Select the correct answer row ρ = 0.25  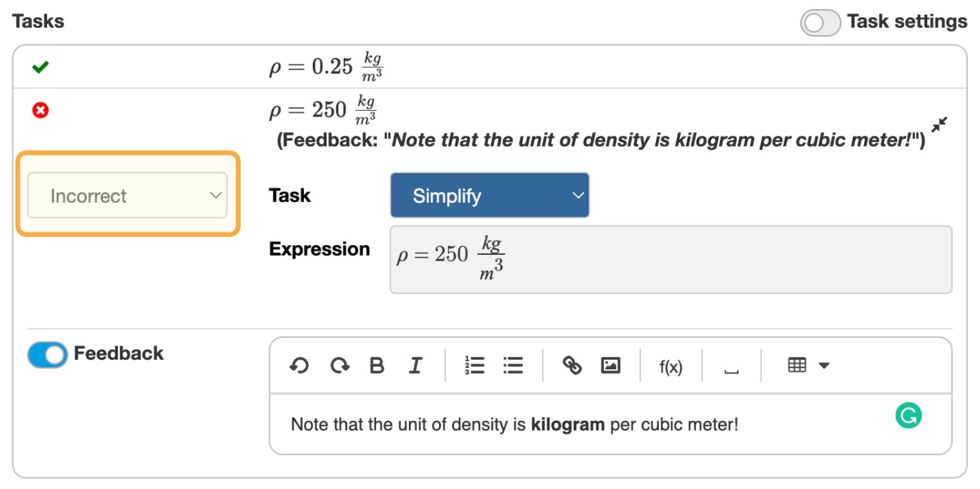pos(327,68)
